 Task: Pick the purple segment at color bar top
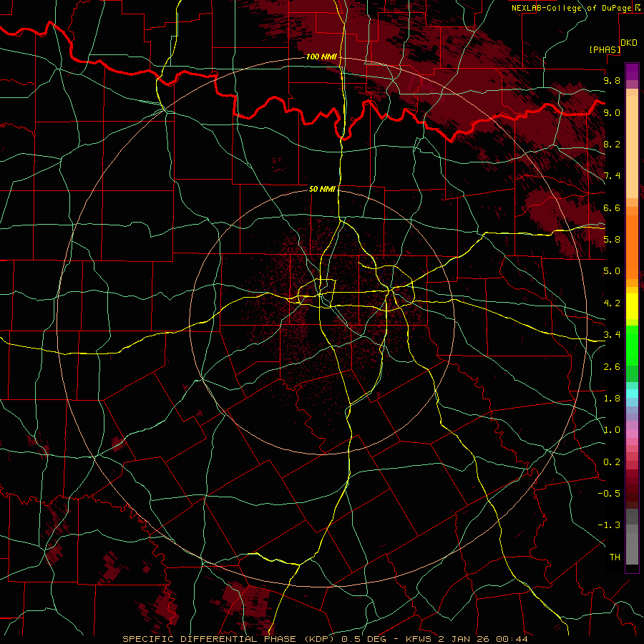632,72
